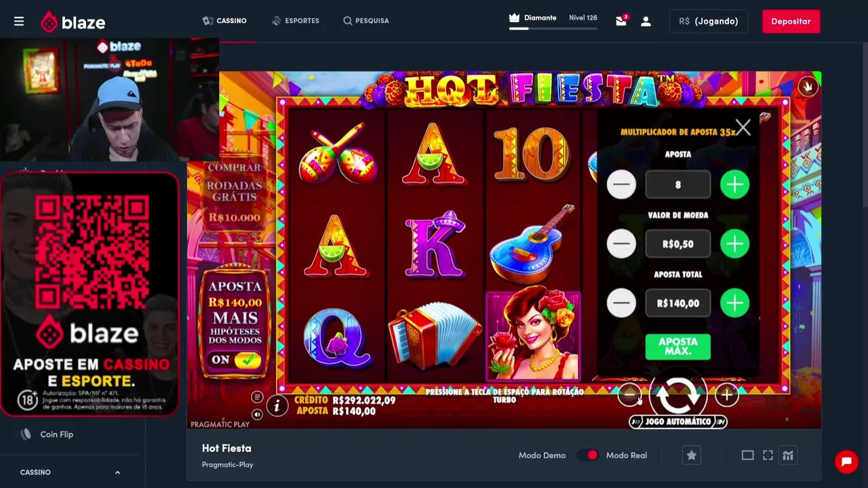Toggle Modo Demo / Modo Real switch
This screenshot has width=868, height=488.
click(589, 455)
